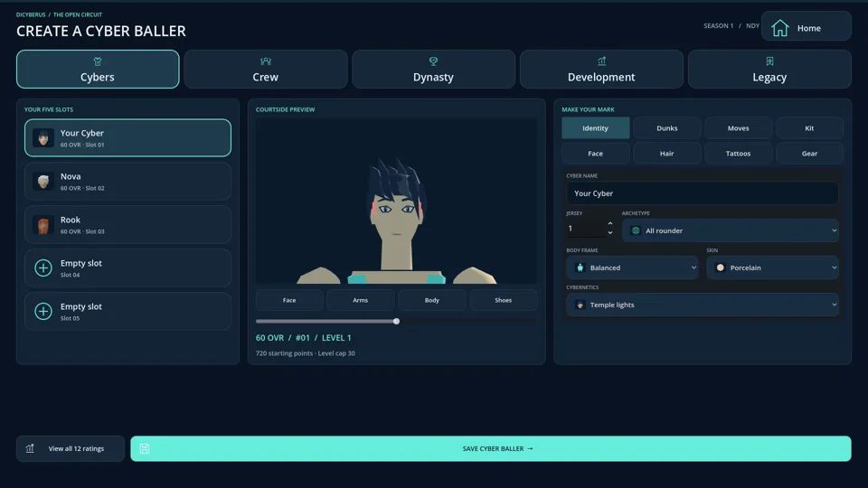Click the Balanced body frame icon
868x488 pixels.
coord(580,267)
